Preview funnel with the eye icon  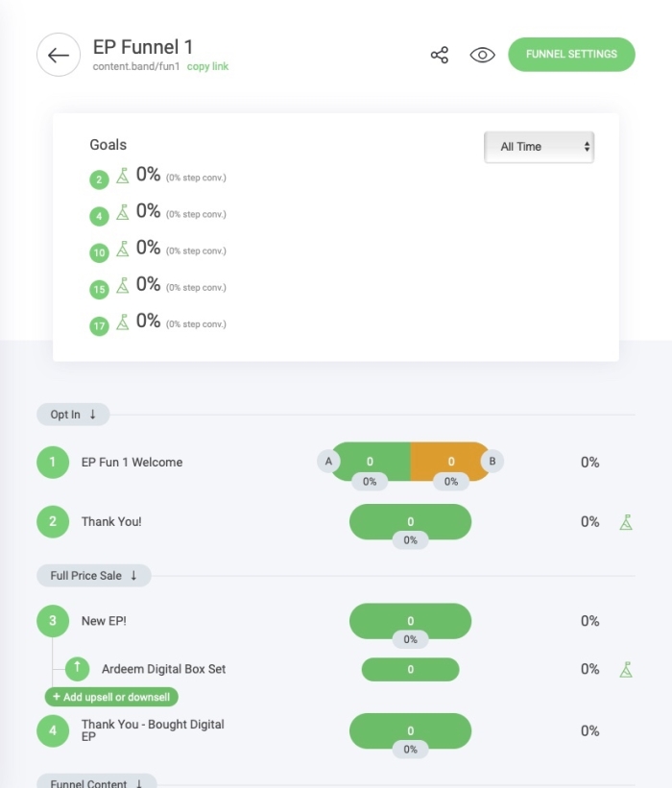(x=483, y=55)
